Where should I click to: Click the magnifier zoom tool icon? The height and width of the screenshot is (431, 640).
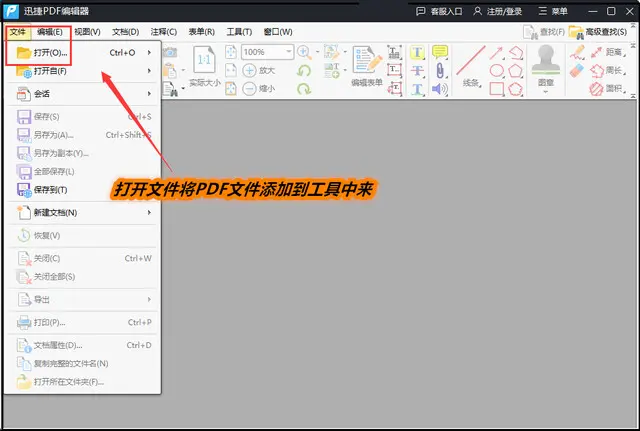click(304, 52)
